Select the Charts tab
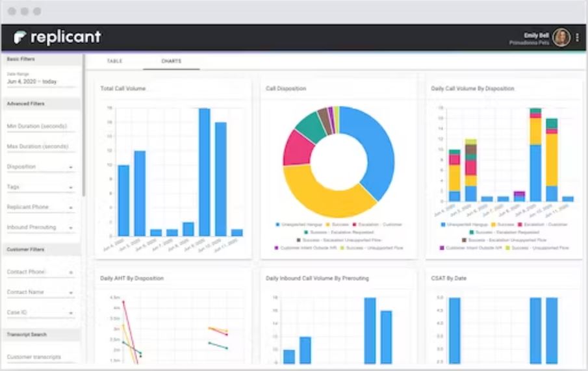Image resolution: width=588 pixels, height=371 pixels. tap(172, 61)
